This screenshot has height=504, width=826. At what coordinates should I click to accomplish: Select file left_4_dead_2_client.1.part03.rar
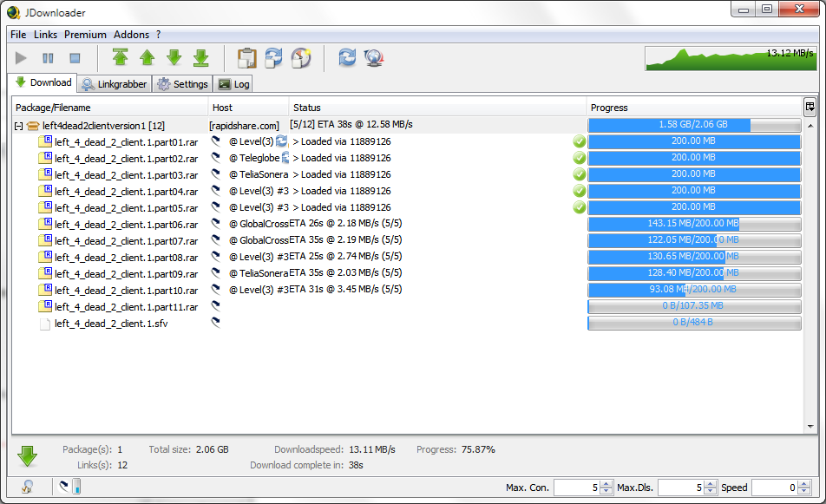[x=127, y=175]
